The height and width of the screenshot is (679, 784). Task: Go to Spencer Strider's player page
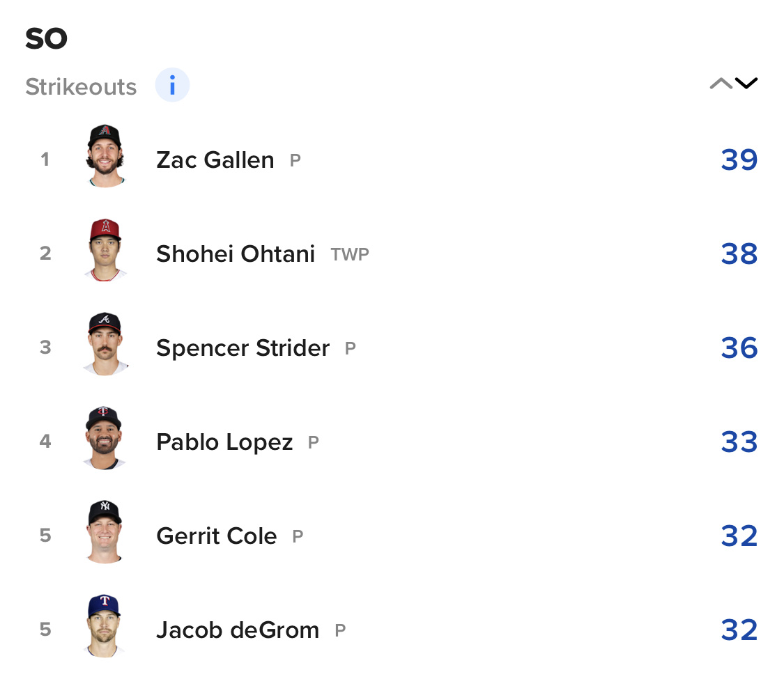(243, 348)
